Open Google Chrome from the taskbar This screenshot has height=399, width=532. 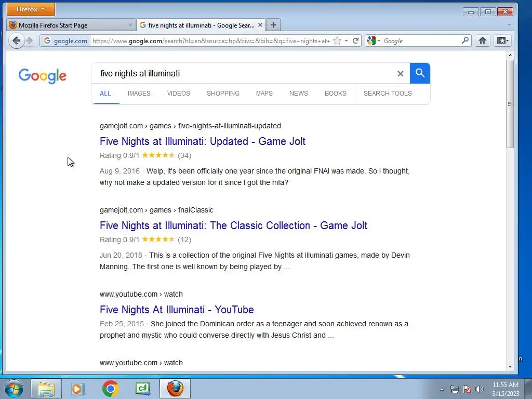(x=110, y=389)
